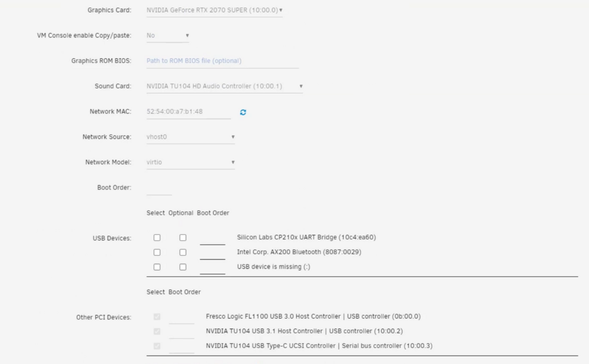Open the Graphics Card dropdown
Screen dimensions: 589x364
click(214, 10)
